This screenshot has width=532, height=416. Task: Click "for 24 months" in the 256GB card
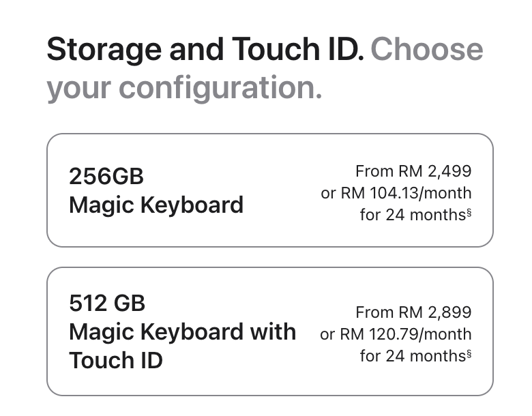click(x=412, y=215)
